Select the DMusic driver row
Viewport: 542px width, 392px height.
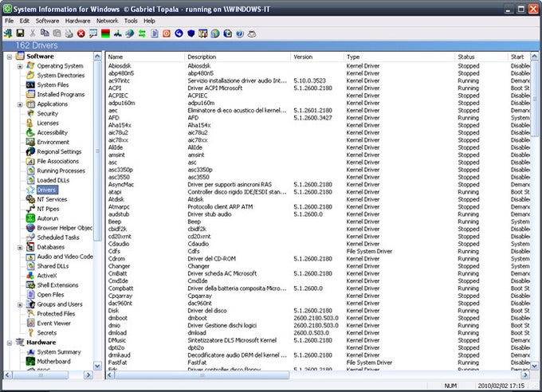[x=318, y=340]
